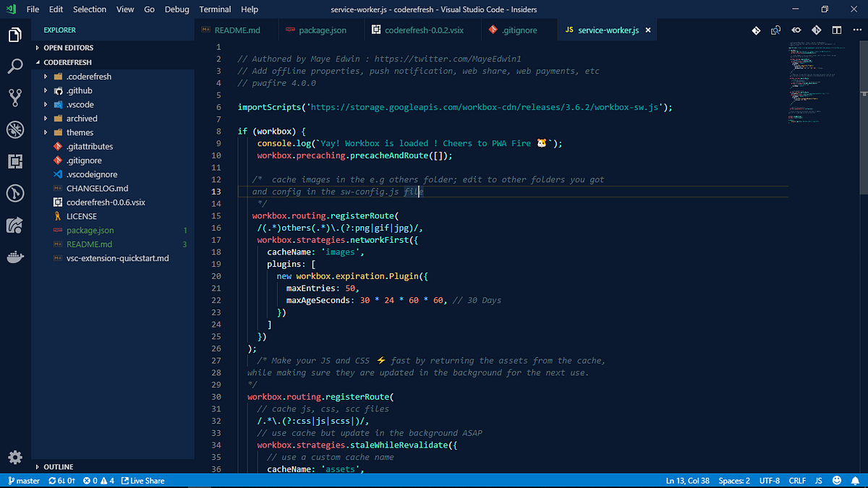This screenshot has height=488, width=868.
Task: Open the Explorer view icon
Action: click(x=14, y=34)
